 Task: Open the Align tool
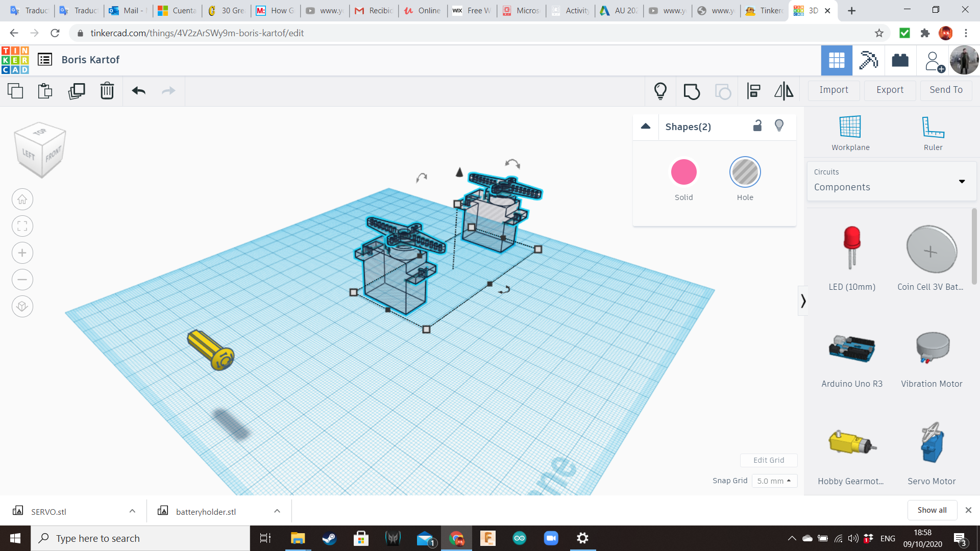click(x=753, y=91)
